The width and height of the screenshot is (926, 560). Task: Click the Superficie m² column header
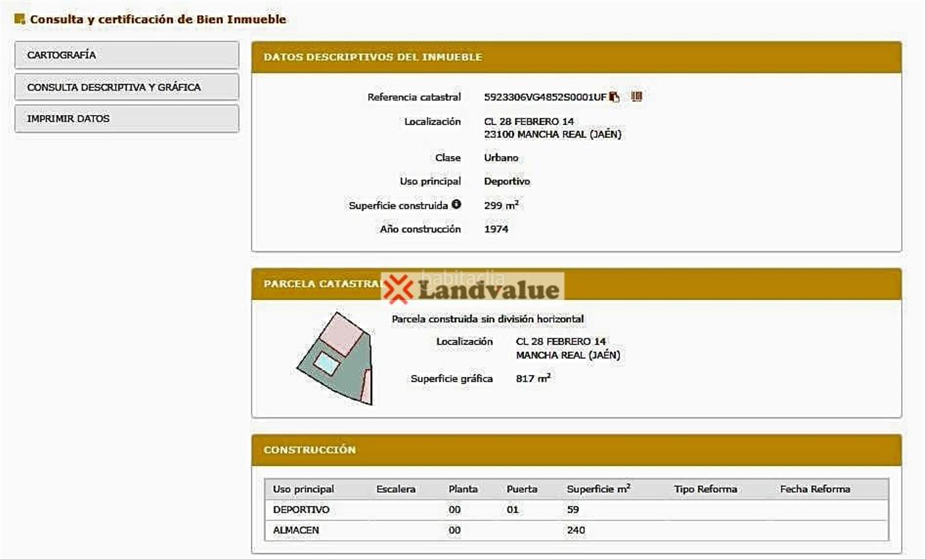[x=598, y=489]
